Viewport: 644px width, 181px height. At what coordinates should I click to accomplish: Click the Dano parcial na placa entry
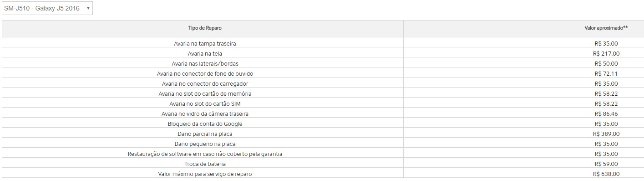pyautogui.click(x=205, y=134)
